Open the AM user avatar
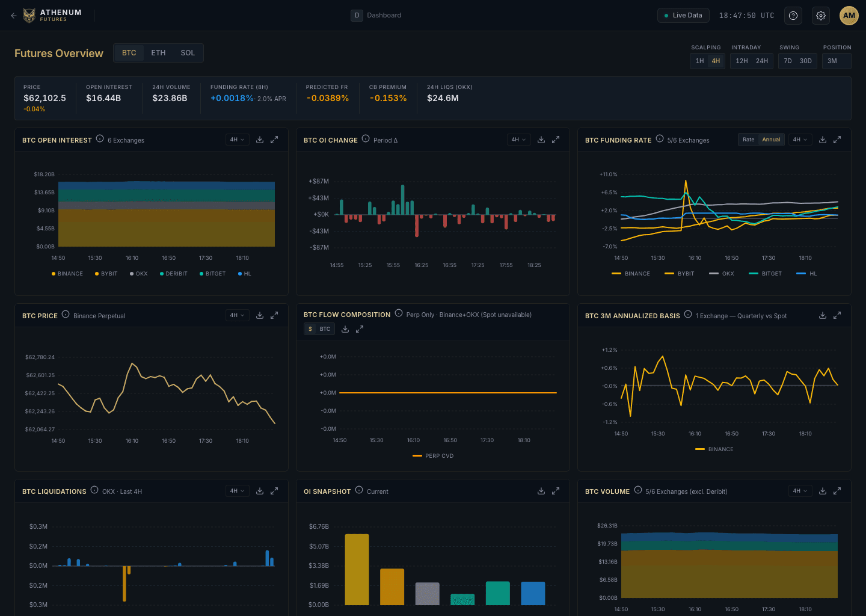866x616 pixels. coord(849,16)
